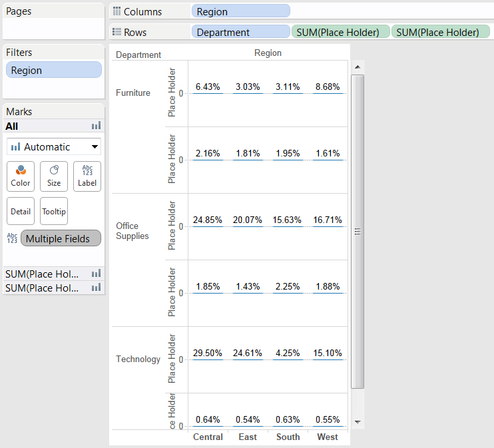Screen dimensions: 494x448
Task: Click the Region pill on Columns shelf
Action: pyautogui.click(x=241, y=12)
